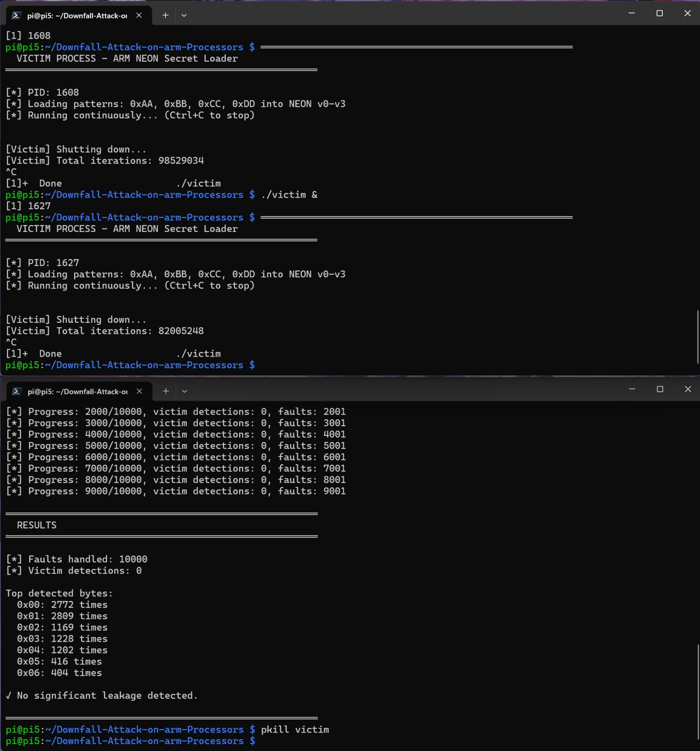
Task: Click last prompt line in top terminal
Action: pos(130,365)
